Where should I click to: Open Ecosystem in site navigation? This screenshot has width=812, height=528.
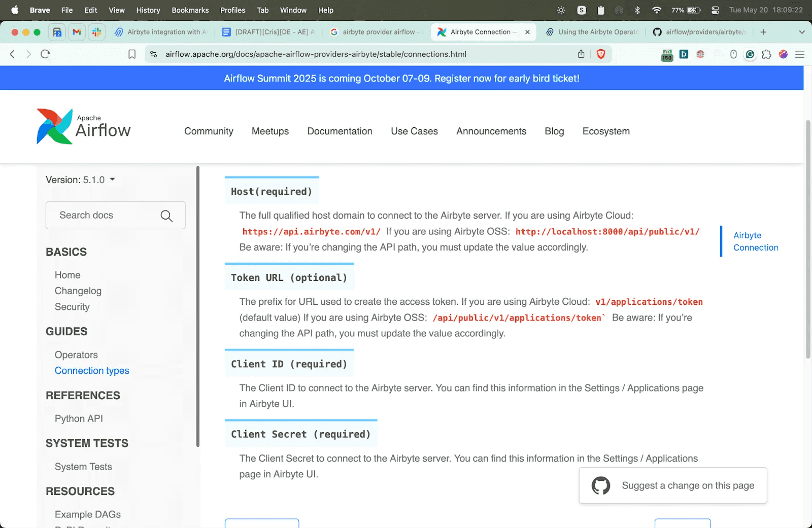tap(606, 131)
